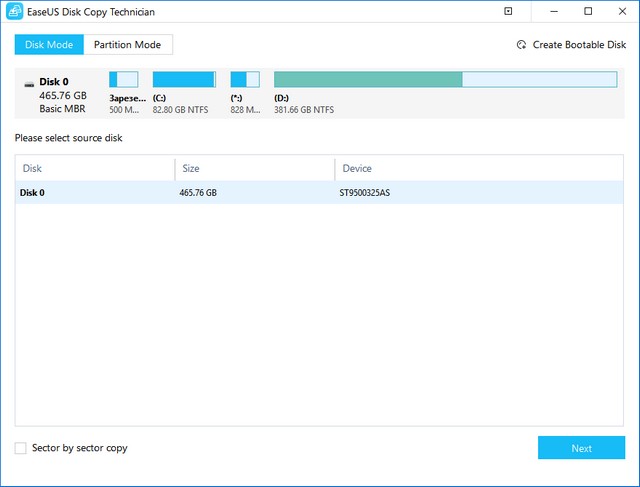Click the Disk 0 heading in disk map
Viewport: 640px width, 487px height.
(54, 82)
